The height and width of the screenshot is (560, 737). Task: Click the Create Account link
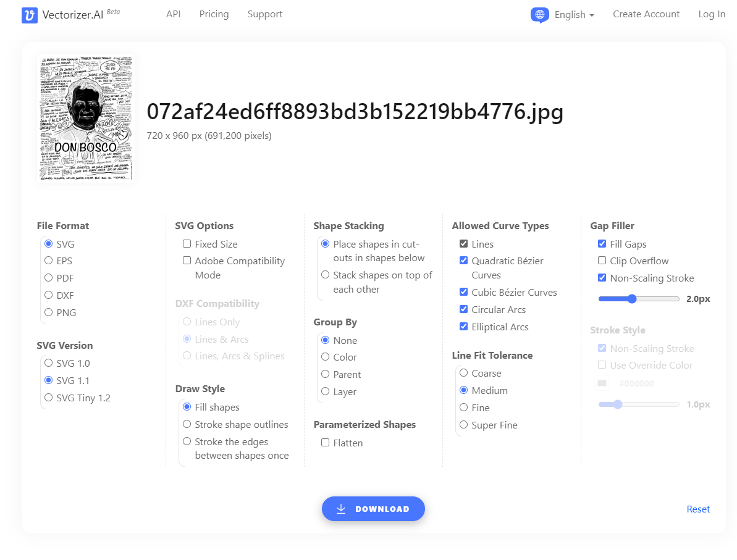tap(646, 14)
